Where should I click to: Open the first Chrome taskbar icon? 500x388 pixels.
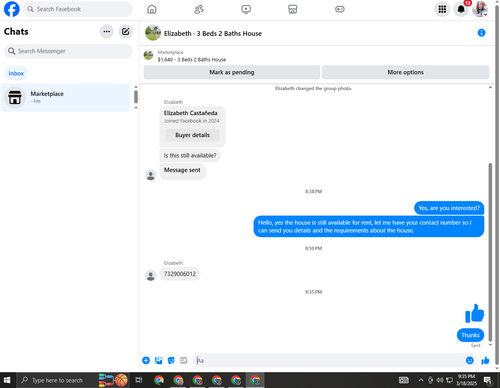coord(159,380)
